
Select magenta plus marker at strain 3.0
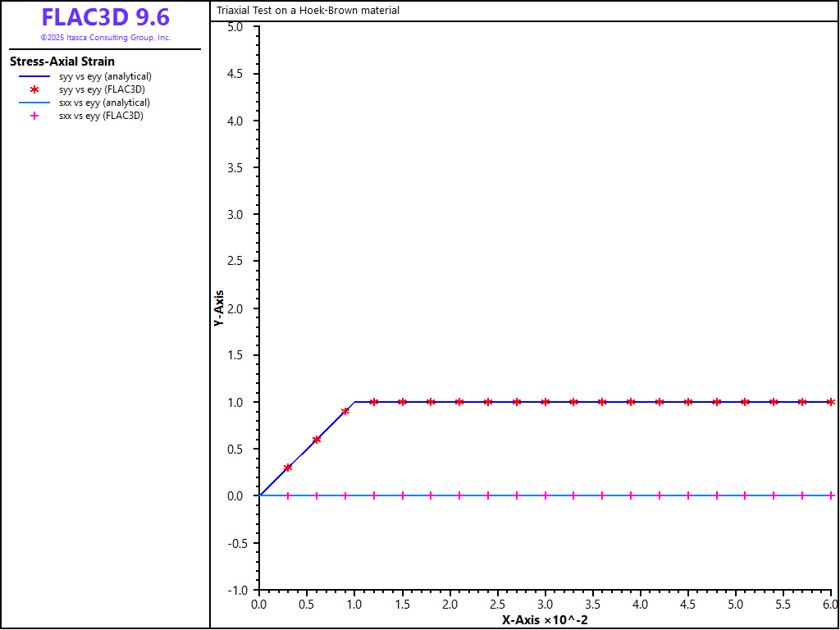(546, 495)
